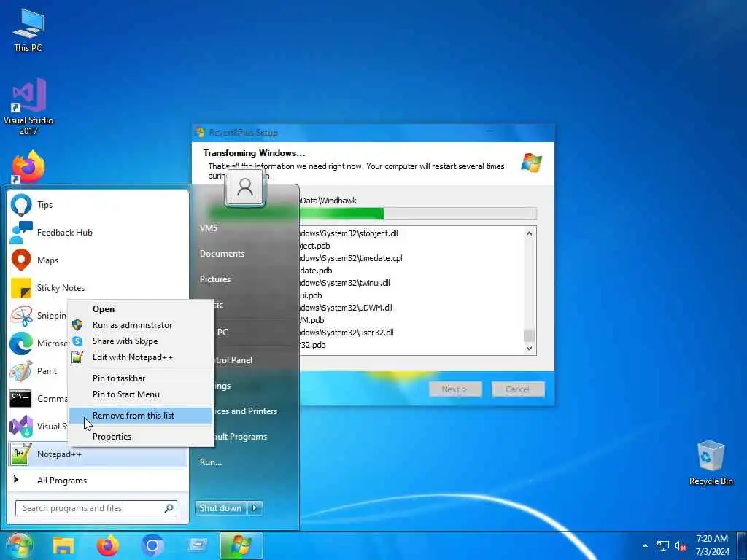Select the System32\timedate.cpl log line
This screenshot has width=747, height=560.
point(351,258)
